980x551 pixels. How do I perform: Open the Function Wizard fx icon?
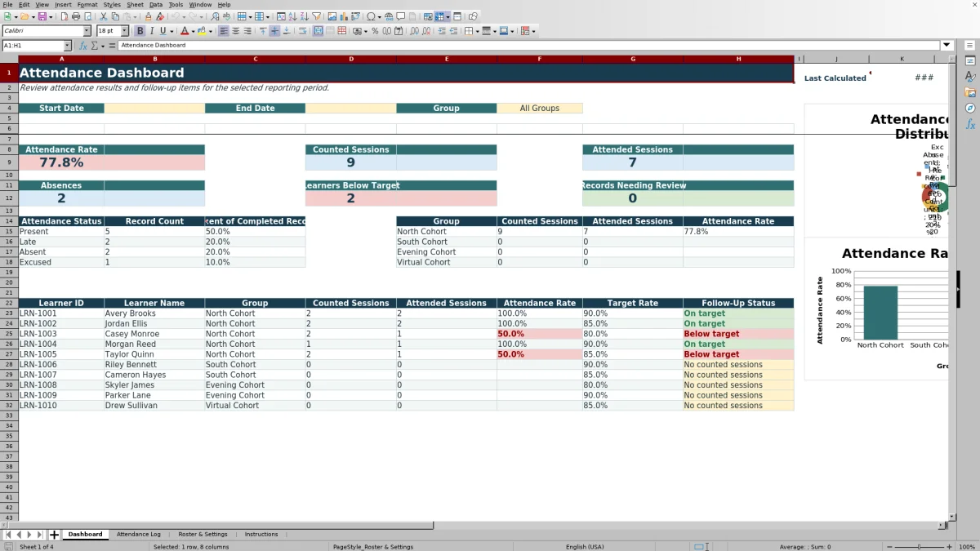(83, 46)
